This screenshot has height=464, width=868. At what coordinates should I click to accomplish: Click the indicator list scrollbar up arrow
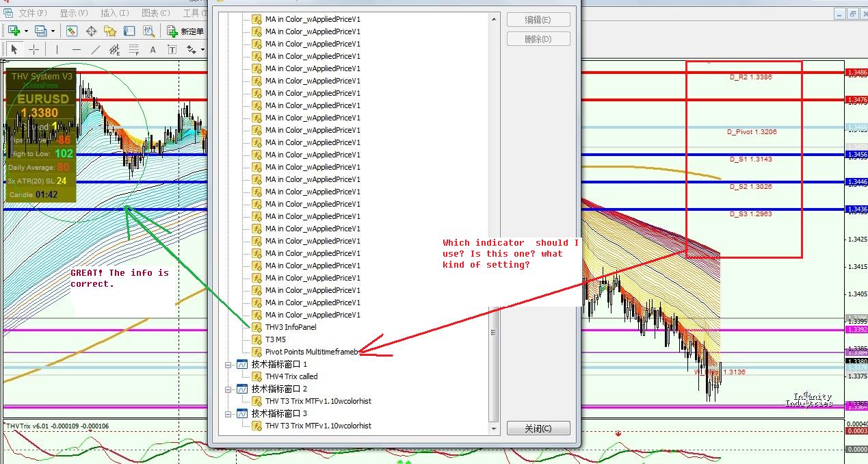pyautogui.click(x=494, y=18)
